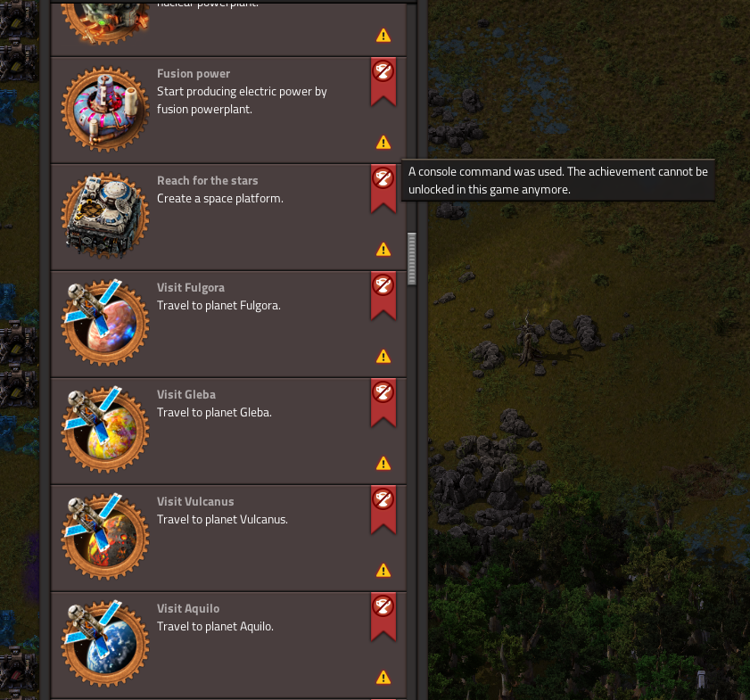Click the Visit Fulgora planet icon
This screenshot has width=750, height=700.
105,323
